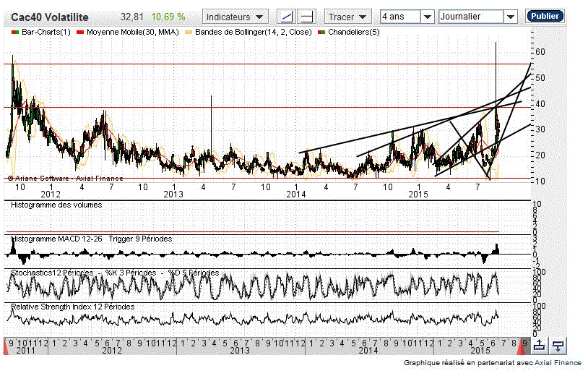This screenshot has height=376, width=588.
Task: Click the download/import icon at bottom right
Action: point(558,346)
